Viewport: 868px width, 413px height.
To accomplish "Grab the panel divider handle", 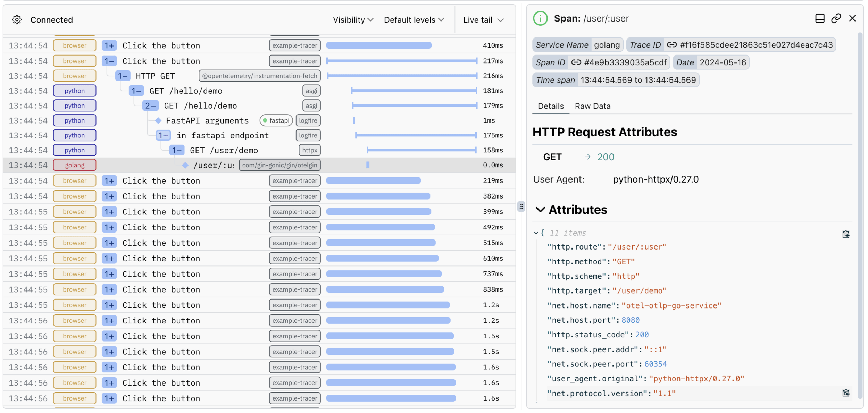I will click(x=521, y=207).
